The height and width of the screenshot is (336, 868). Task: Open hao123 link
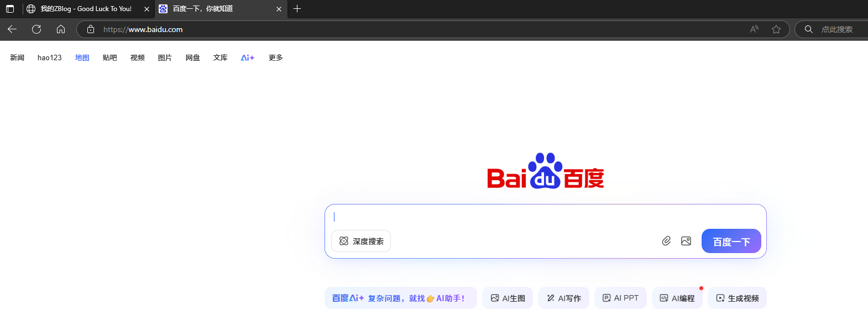50,57
